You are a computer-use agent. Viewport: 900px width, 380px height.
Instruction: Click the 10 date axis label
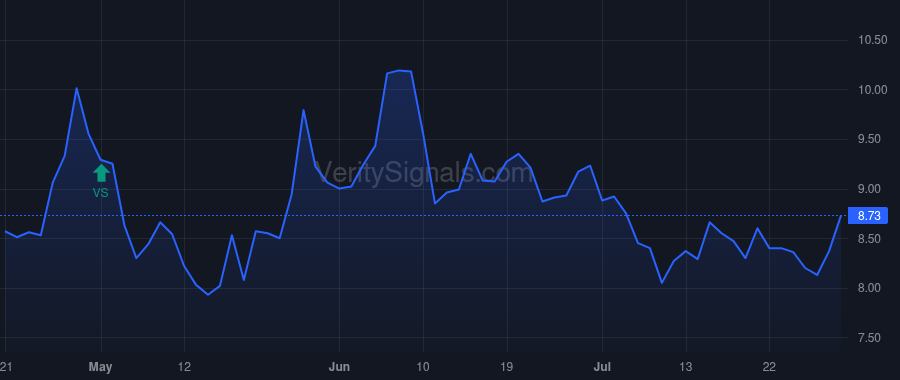tap(423, 366)
